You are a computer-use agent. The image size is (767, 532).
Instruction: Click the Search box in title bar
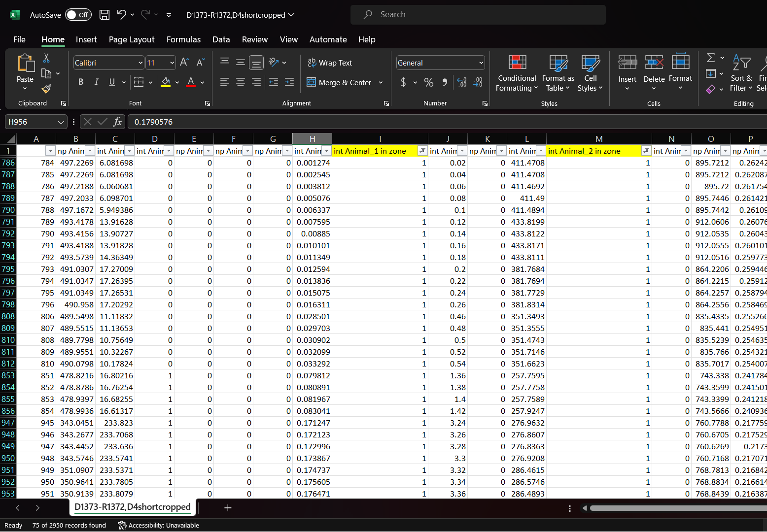[x=478, y=15]
